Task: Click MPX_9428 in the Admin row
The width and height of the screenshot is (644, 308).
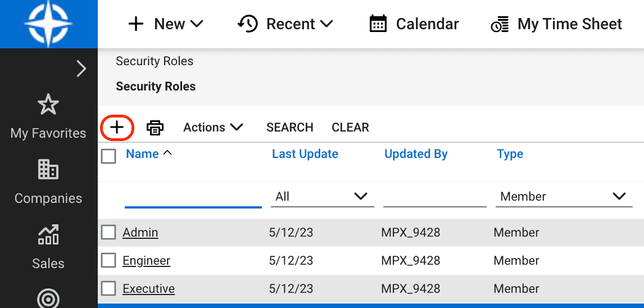Action: coord(411,233)
